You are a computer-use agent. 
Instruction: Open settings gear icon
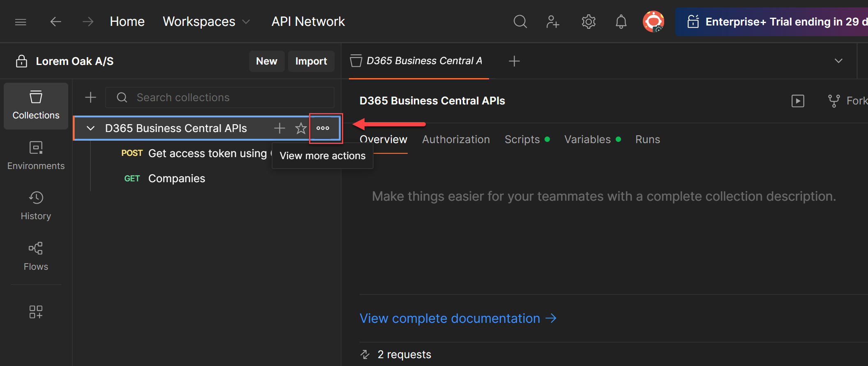click(589, 21)
